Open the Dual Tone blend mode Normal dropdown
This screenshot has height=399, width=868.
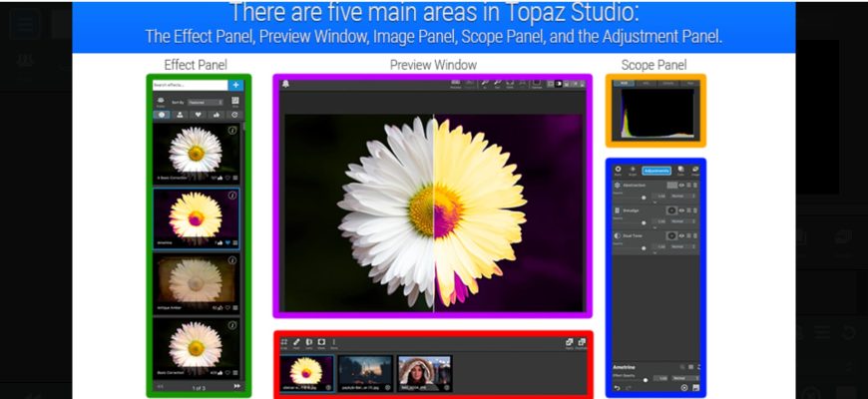pos(683,246)
